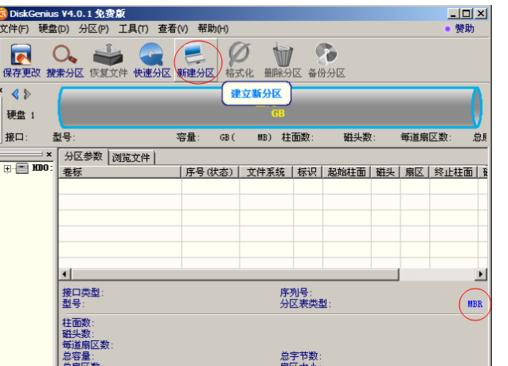Click the MBR partition table type value
This screenshot has width=508, height=366.
(x=475, y=304)
